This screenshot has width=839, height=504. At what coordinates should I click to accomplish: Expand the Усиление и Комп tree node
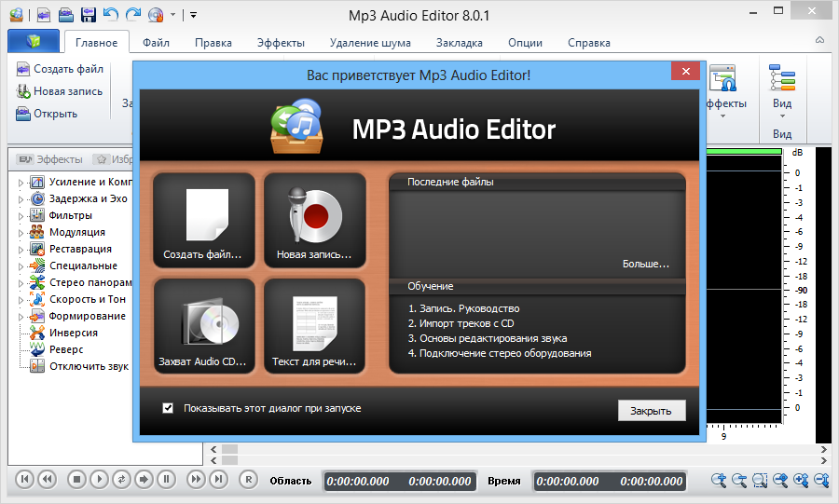pos(21,183)
